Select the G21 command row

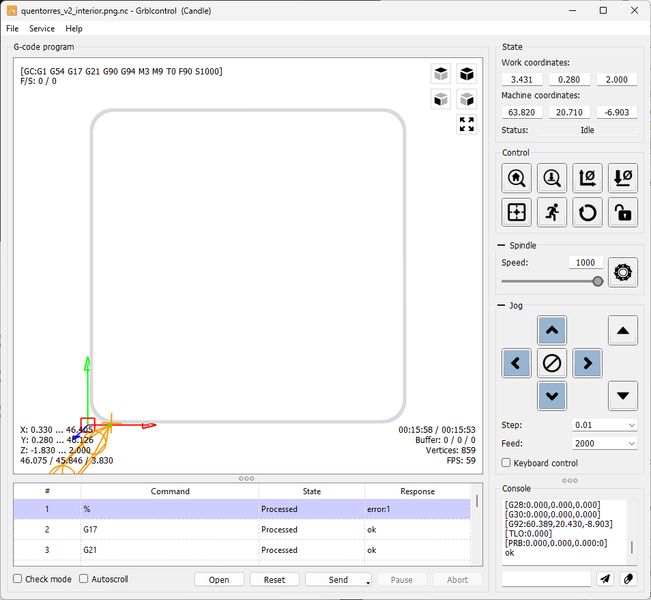242,550
